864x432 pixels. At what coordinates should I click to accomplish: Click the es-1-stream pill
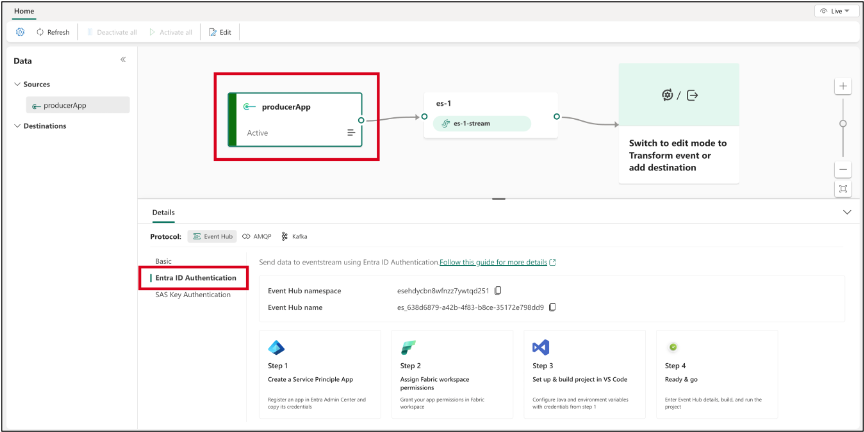(x=482, y=123)
